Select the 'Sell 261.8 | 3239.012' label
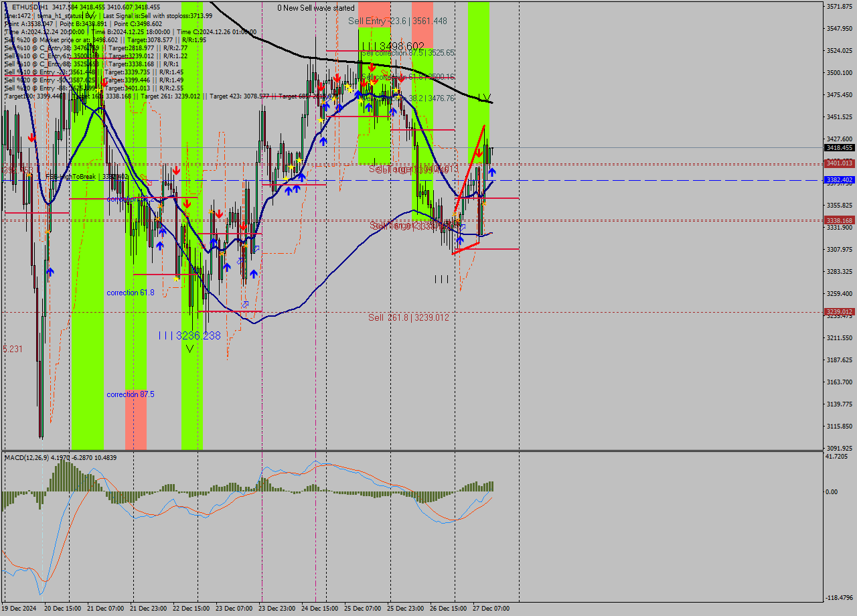Image resolution: width=857 pixels, height=616 pixels. (x=408, y=317)
